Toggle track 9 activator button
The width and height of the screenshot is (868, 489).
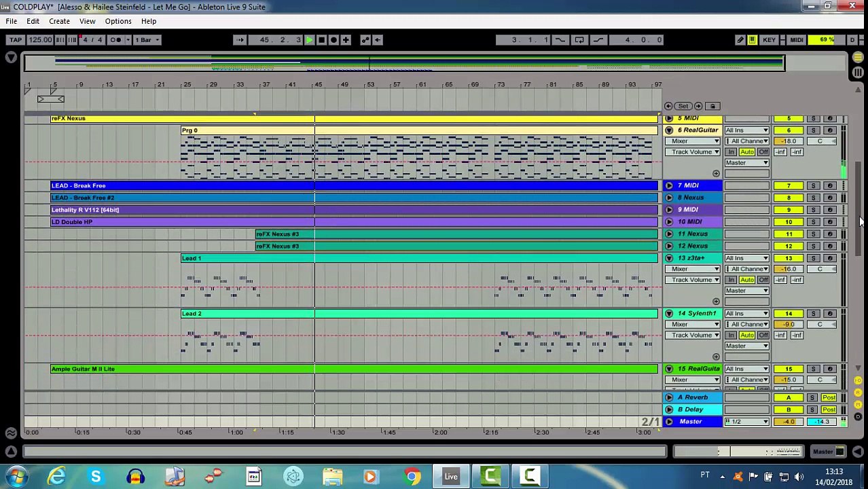pos(789,210)
